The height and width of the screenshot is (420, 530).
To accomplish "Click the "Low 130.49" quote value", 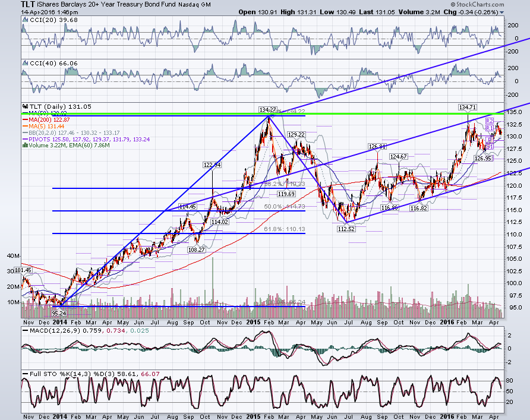I will click(337, 12).
